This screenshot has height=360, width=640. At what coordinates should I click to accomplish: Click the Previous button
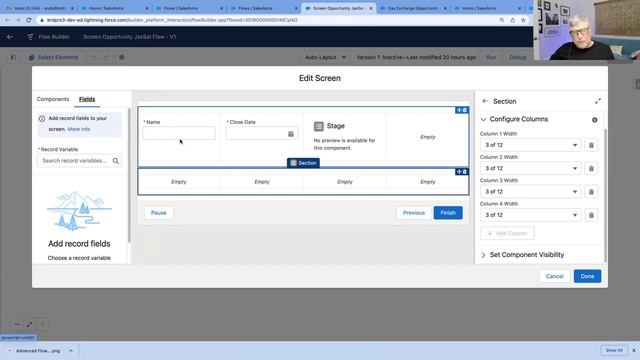(414, 213)
